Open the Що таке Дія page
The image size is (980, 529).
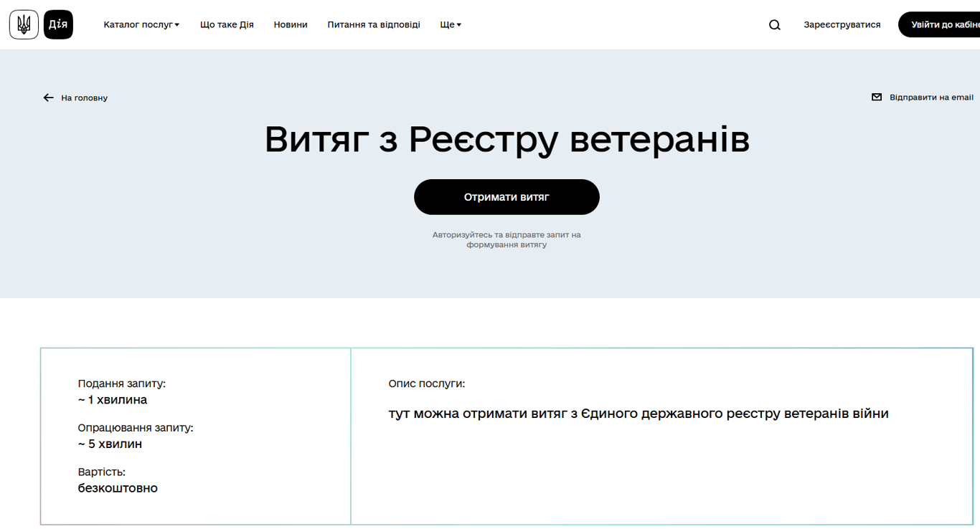pyautogui.click(x=227, y=24)
